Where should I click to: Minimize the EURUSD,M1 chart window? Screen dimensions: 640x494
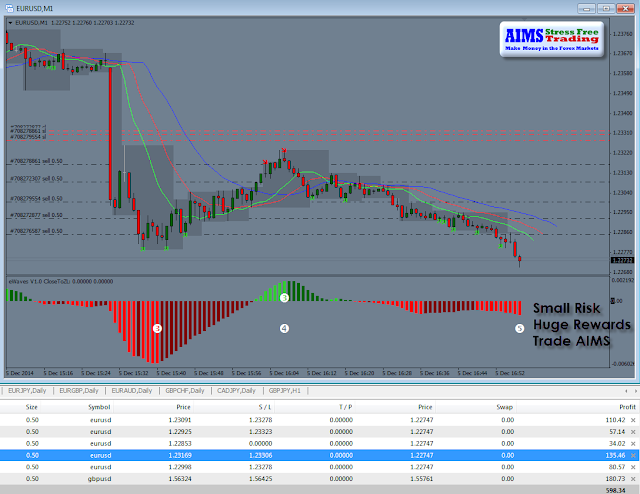pyautogui.click(x=586, y=8)
